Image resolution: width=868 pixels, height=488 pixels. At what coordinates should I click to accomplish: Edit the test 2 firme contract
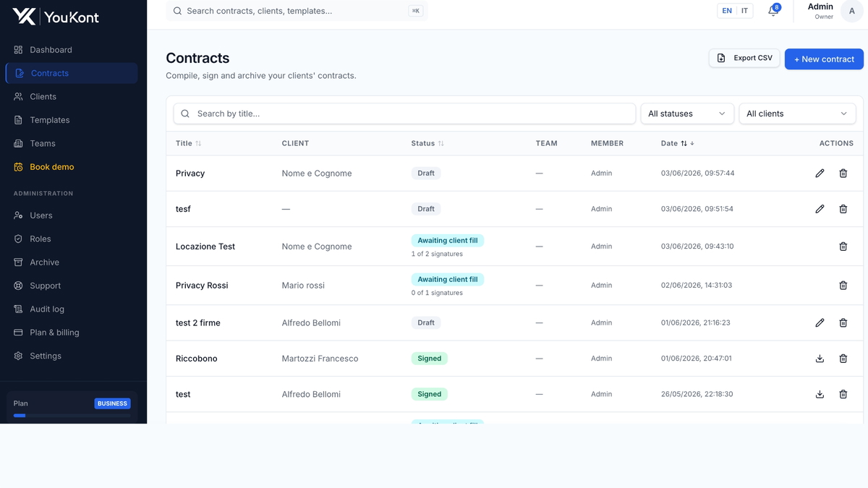[x=820, y=323]
